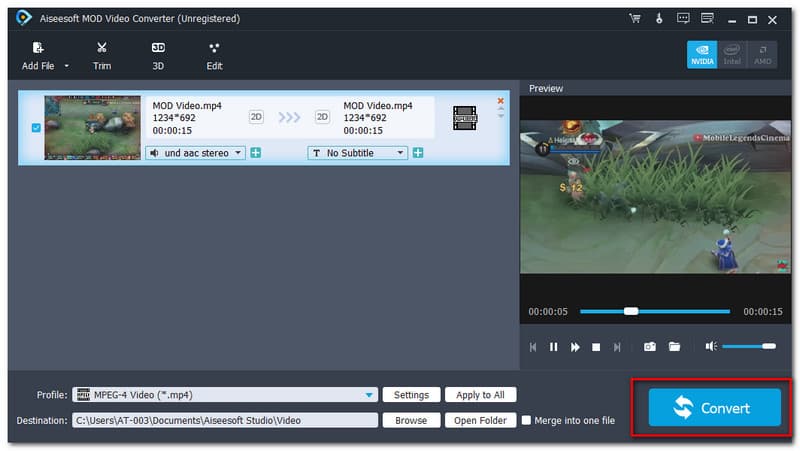This screenshot has width=800, height=451.
Task: Click Add File in the toolbar
Action: click(x=40, y=55)
